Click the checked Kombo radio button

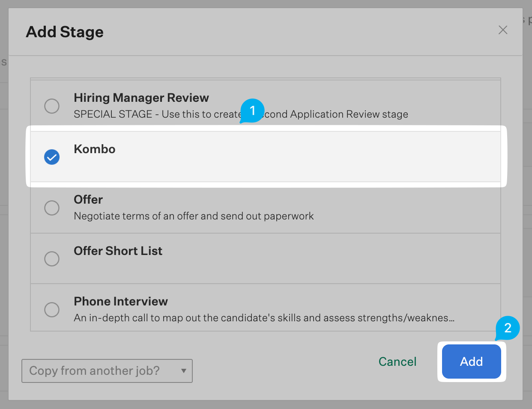click(x=52, y=157)
